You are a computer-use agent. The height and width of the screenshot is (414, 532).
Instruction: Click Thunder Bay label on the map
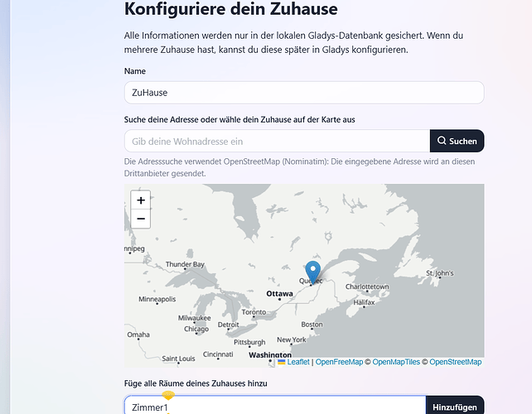(185, 264)
